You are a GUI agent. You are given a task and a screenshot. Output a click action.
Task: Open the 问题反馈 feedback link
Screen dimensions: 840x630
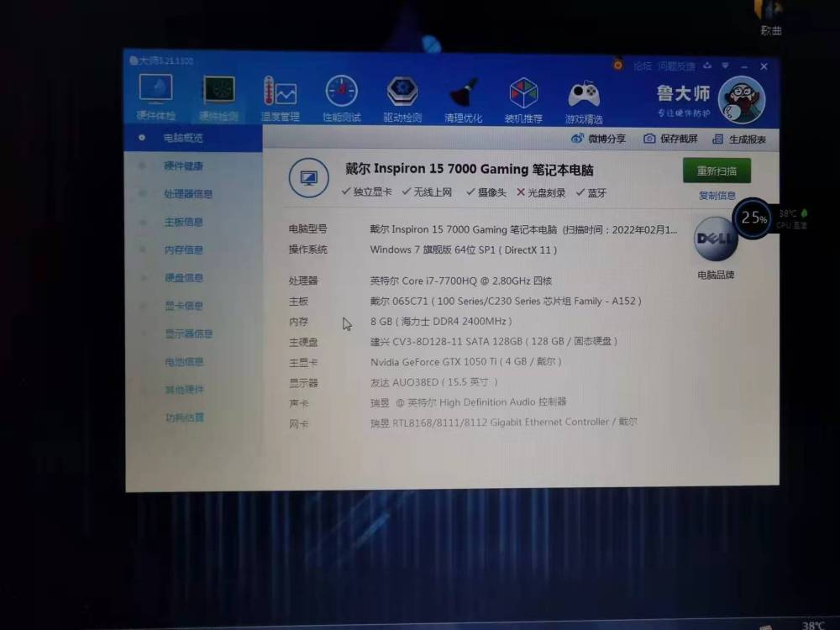[676, 66]
